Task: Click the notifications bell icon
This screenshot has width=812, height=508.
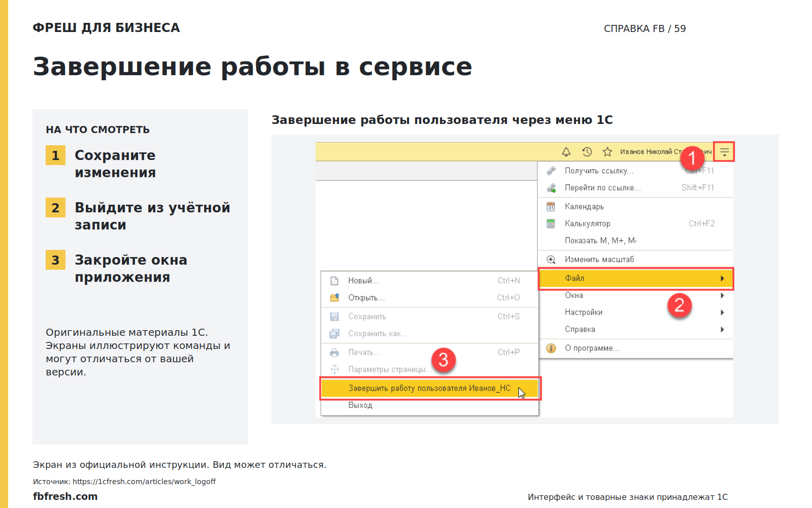Action: pyautogui.click(x=566, y=151)
